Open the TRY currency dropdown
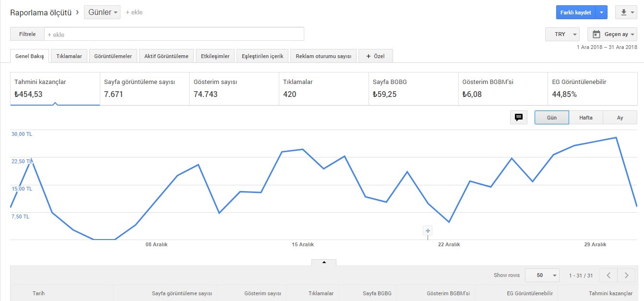Viewport: 644px width, 301px height. pos(562,34)
